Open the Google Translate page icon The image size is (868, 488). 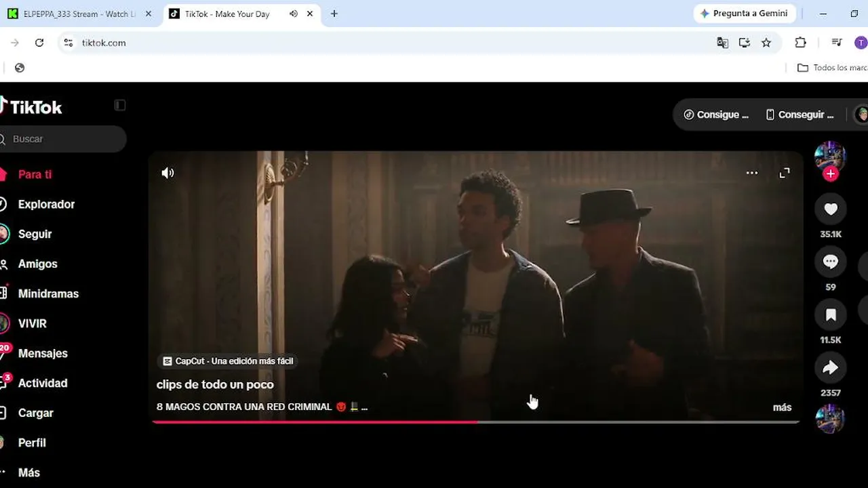[x=722, y=43]
